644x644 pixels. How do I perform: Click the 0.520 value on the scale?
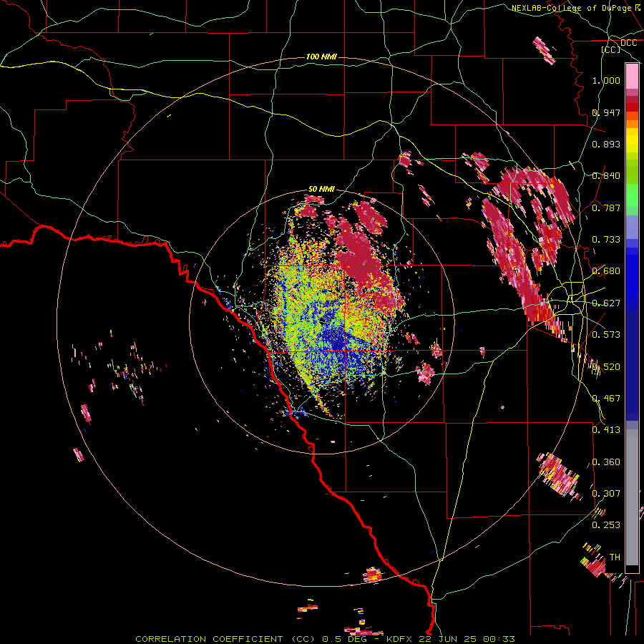[x=606, y=367]
